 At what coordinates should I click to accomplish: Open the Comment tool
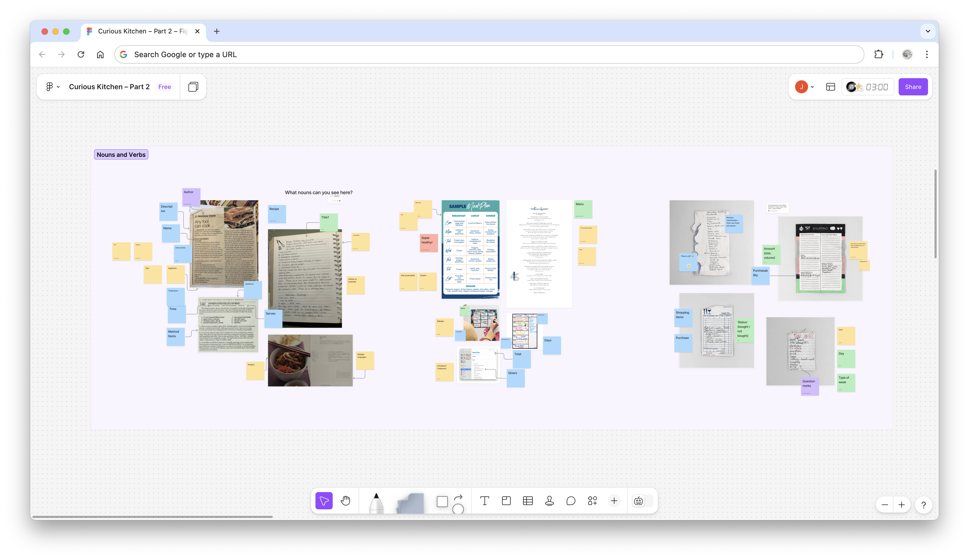click(x=571, y=501)
